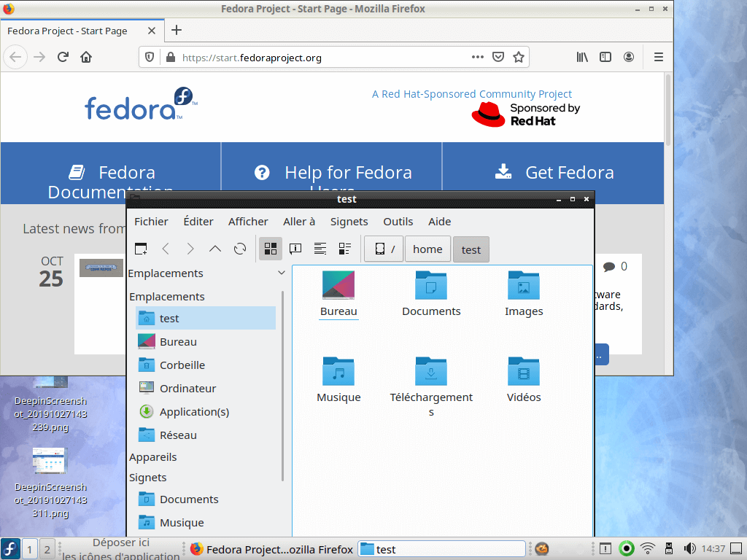Click the Wi-Fi network tray icon
The width and height of the screenshot is (747, 560).
648,549
